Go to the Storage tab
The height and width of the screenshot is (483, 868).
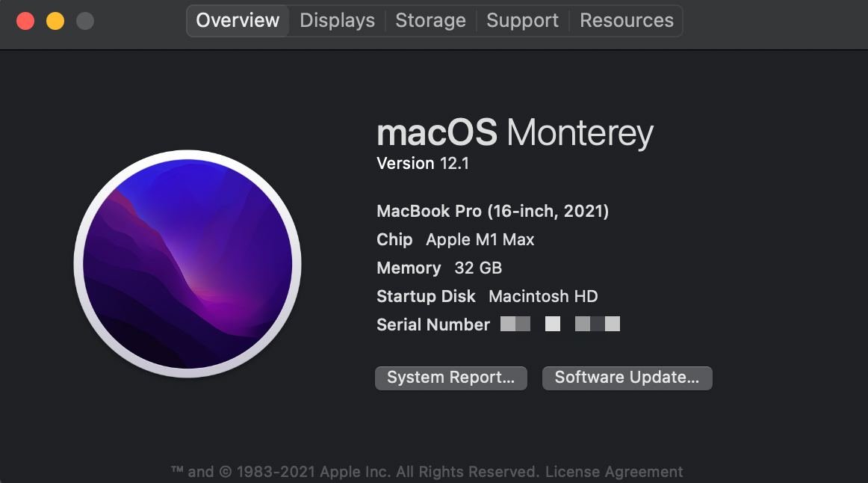point(431,20)
